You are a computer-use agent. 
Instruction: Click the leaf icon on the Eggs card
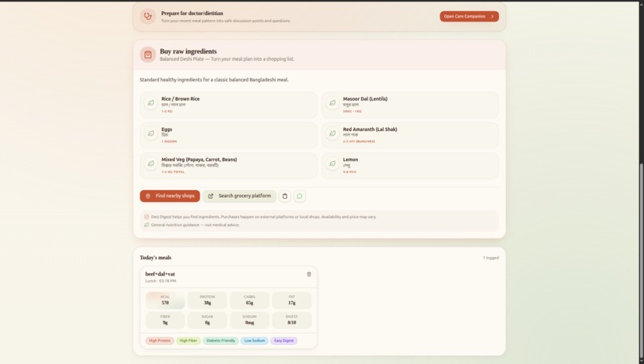[x=151, y=133]
